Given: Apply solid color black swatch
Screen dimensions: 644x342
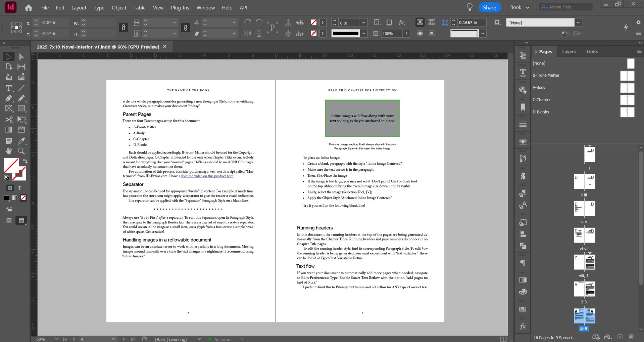Looking at the screenshot, I should [x=6, y=198].
